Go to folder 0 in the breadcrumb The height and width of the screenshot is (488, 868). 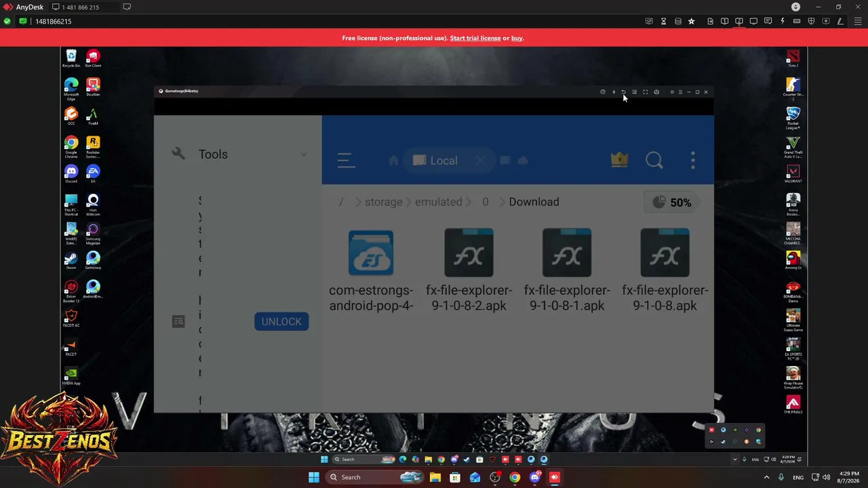pos(486,202)
